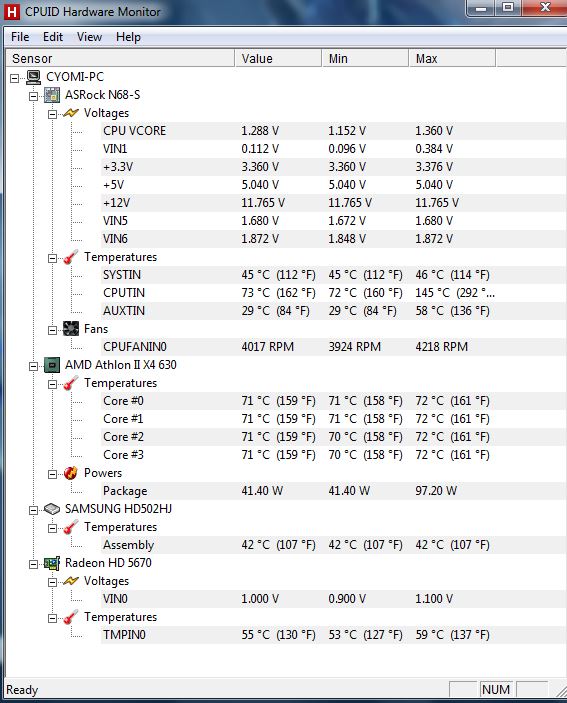Image resolution: width=567 pixels, height=703 pixels.
Task: Click the Min column header
Action: click(365, 58)
